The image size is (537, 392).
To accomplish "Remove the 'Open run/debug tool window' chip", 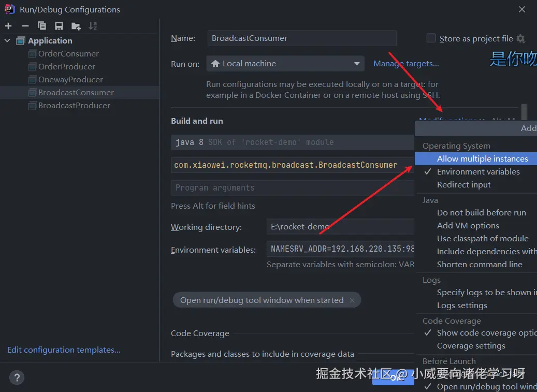I will 352,300.
